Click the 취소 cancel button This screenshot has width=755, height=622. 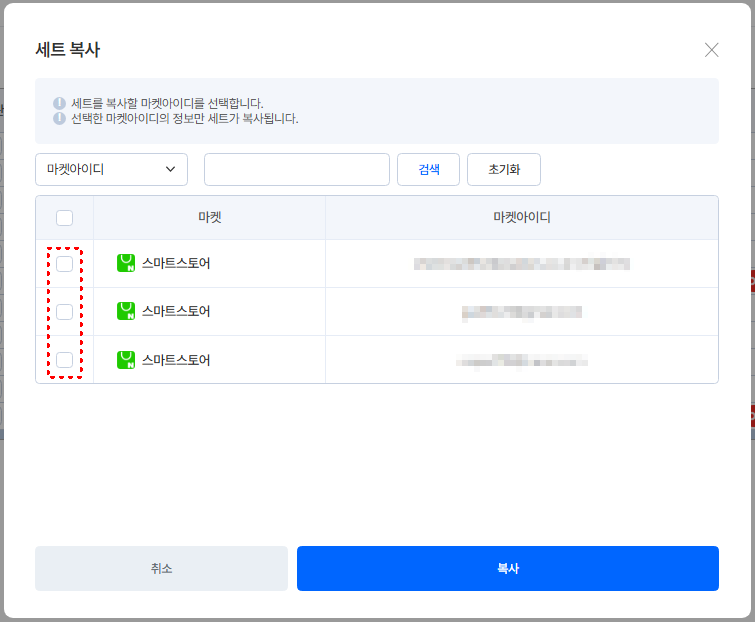pos(161,569)
